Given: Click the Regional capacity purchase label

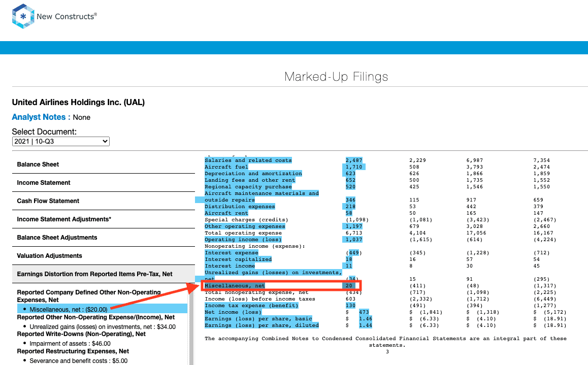Looking at the screenshot, I should pyautogui.click(x=248, y=187).
